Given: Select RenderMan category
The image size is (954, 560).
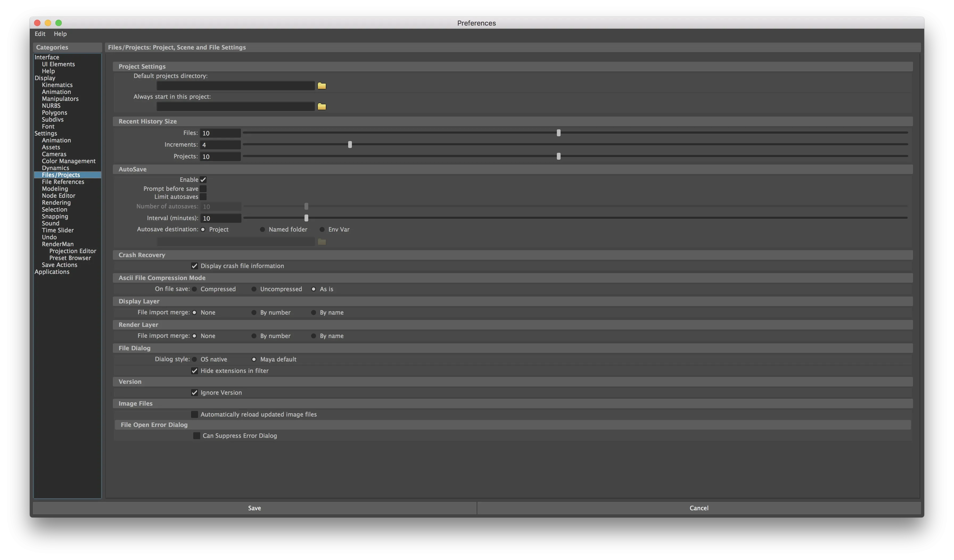Looking at the screenshot, I should pos(57,244).
